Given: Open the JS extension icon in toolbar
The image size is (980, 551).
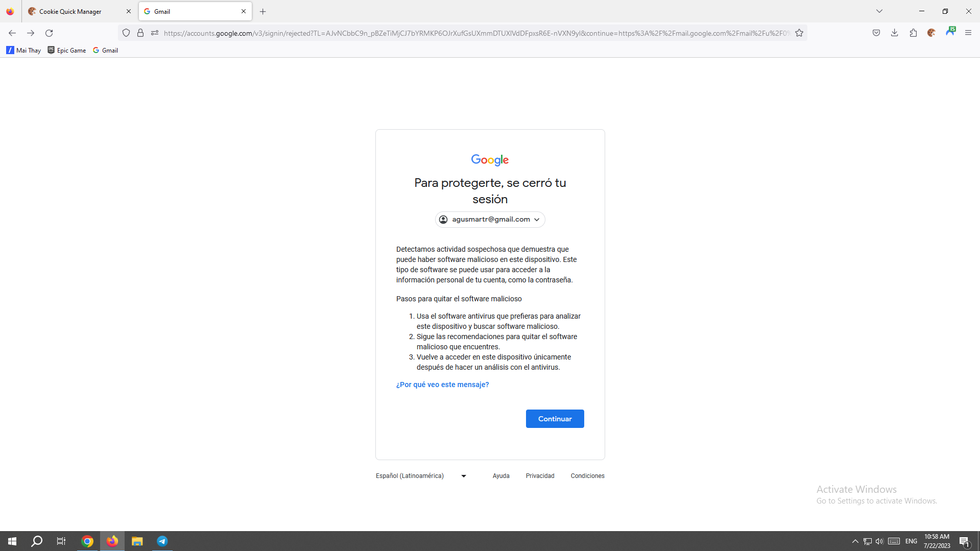Looking at the screenshot, I should [950, 32].
